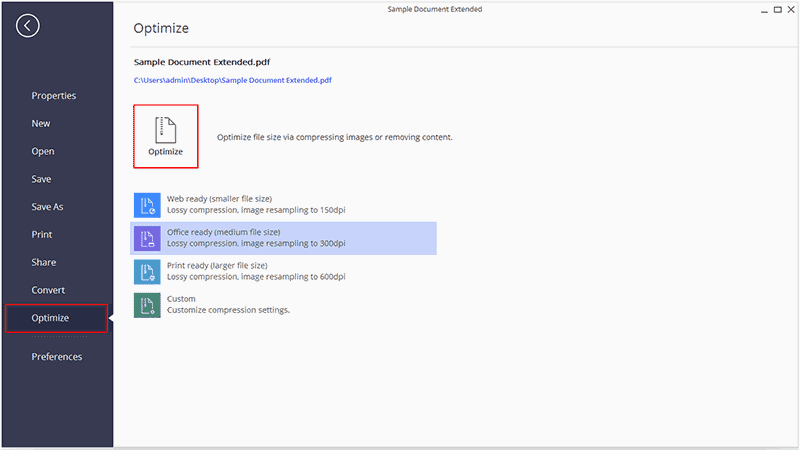Image resolution: width=800 pixels, height=450 pixels.
Task: Click the Custom compression preset icon
Action: click(x=147, y=305)
